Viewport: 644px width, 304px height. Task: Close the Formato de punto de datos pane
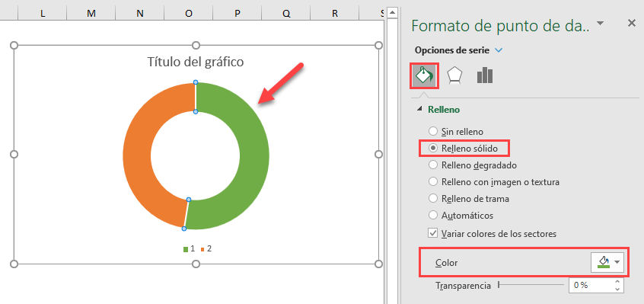632,24
